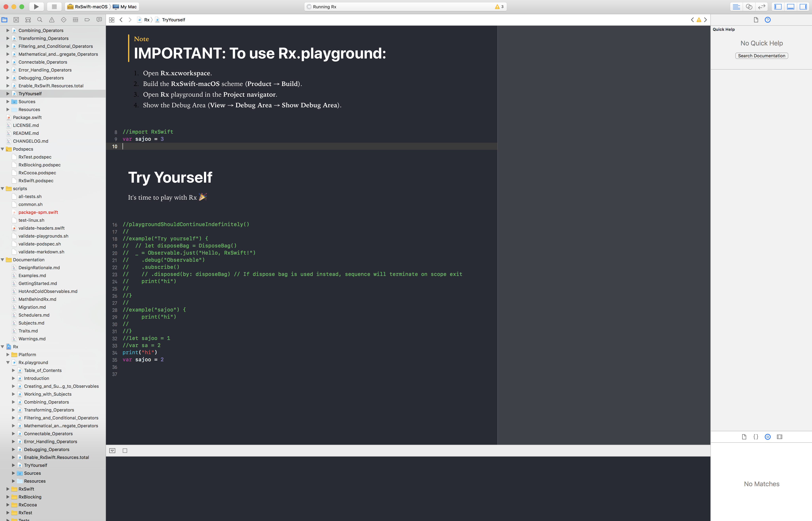
Task: Click the related items grid icon
Action: [112, 20]
